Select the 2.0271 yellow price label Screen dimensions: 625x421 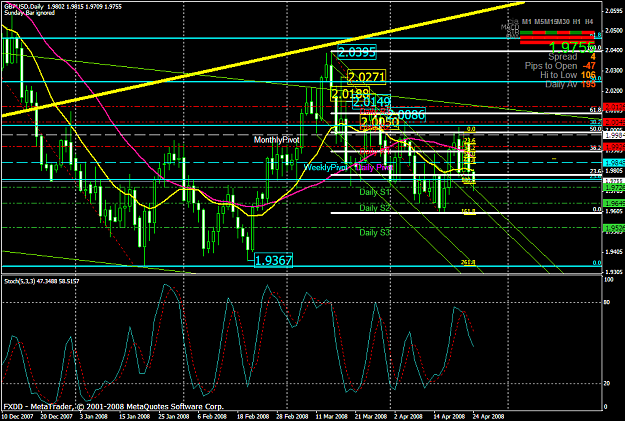[366, 77]
